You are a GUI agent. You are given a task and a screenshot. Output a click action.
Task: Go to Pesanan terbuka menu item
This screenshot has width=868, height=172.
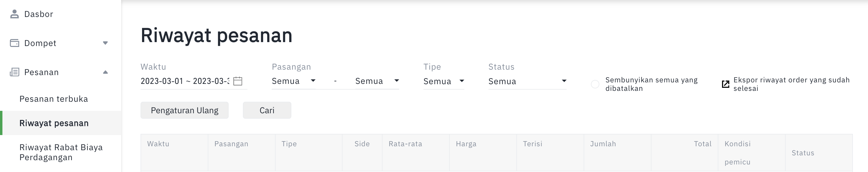coord(54,99)
